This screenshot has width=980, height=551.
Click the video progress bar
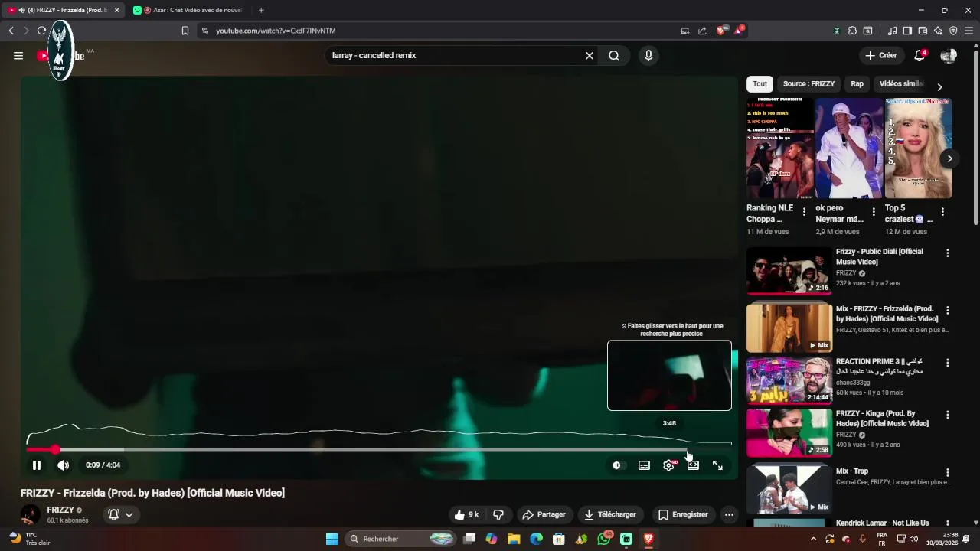click(379, 450)
